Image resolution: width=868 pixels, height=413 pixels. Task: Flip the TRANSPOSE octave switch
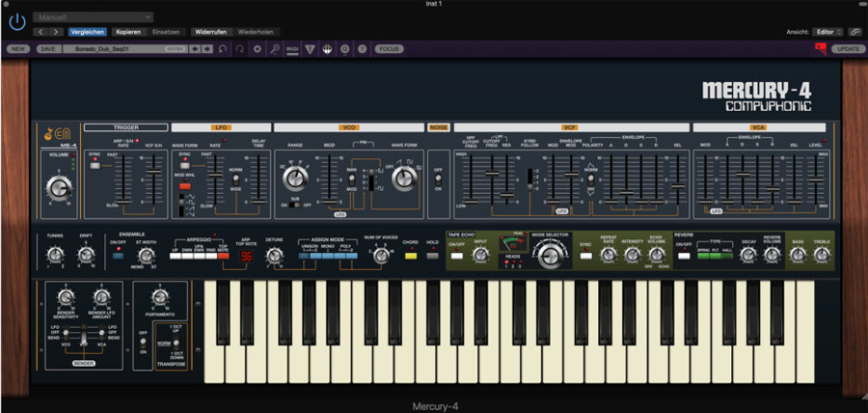[176, 343]
